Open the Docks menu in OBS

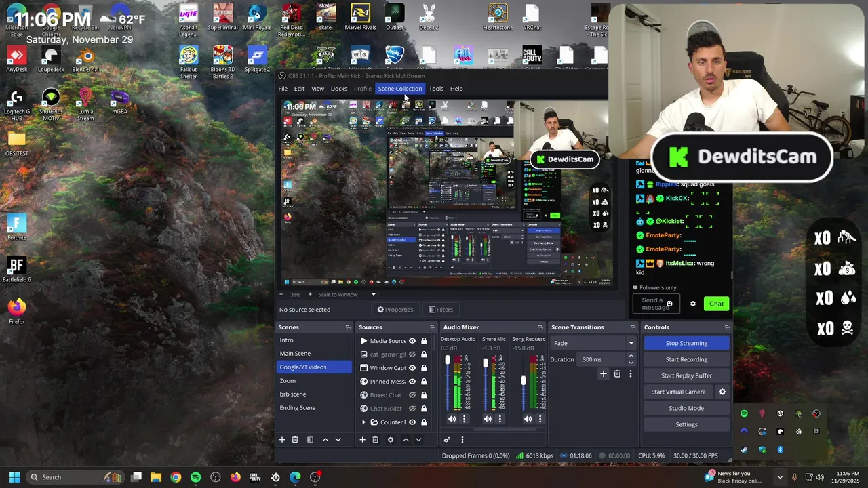click(339, 89)
